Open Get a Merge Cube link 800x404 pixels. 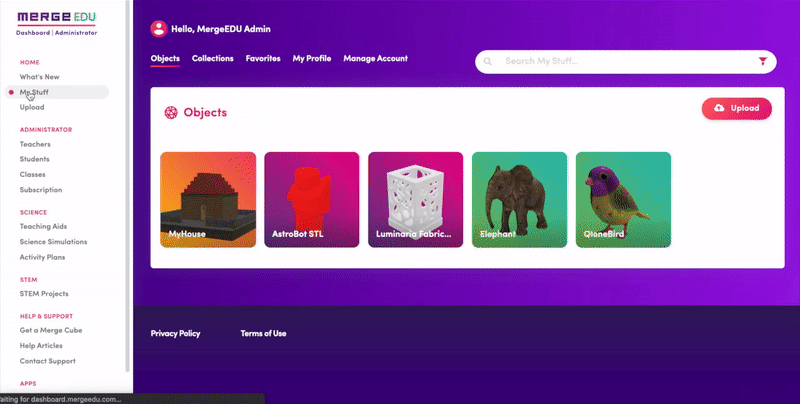(x=51, y=331)
